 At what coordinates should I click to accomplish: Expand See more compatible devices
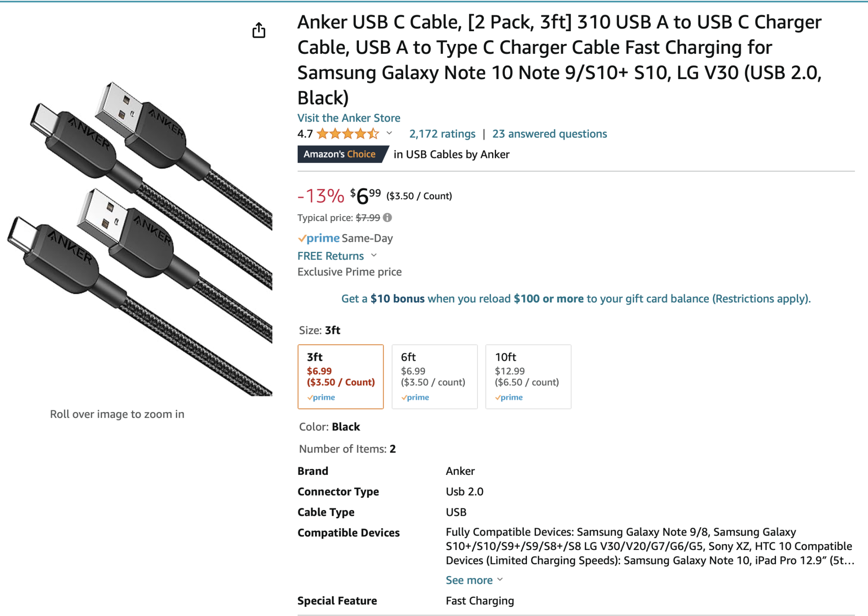[x=474, y=580]
